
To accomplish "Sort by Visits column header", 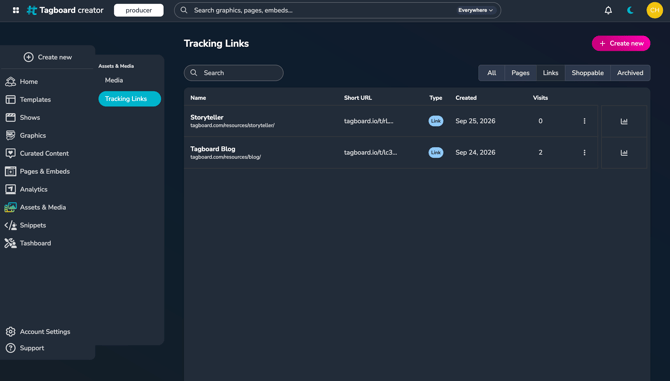I will point(540,98).
